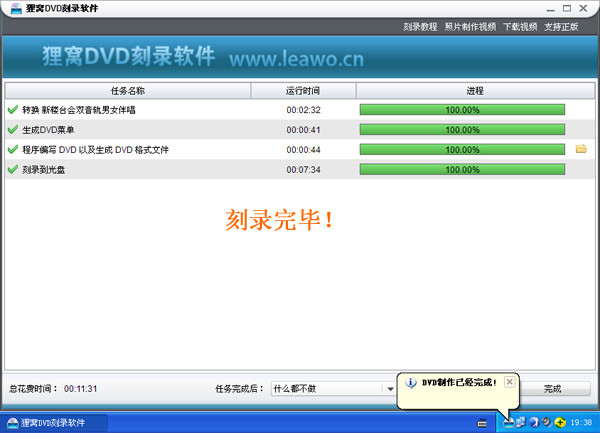Click the run time 00:00:41

[x=303, y=130]
